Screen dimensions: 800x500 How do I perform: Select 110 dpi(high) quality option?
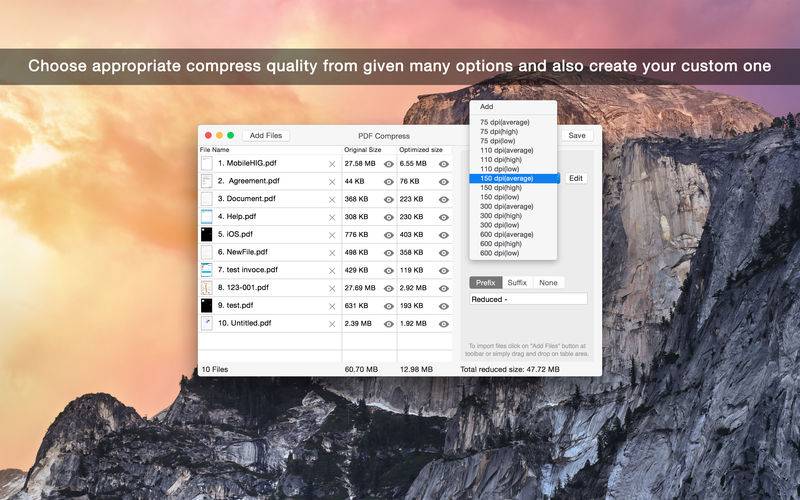(x=513, y=160)
